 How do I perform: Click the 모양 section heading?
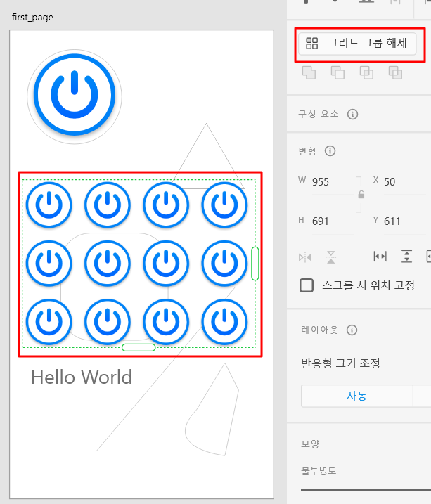(x=310, y=444)
